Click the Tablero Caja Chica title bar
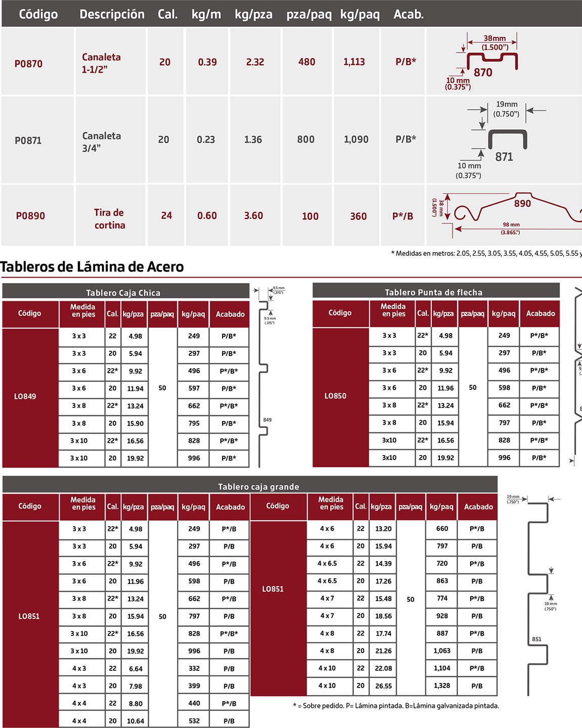582x728 pixels. click(123, 293)
